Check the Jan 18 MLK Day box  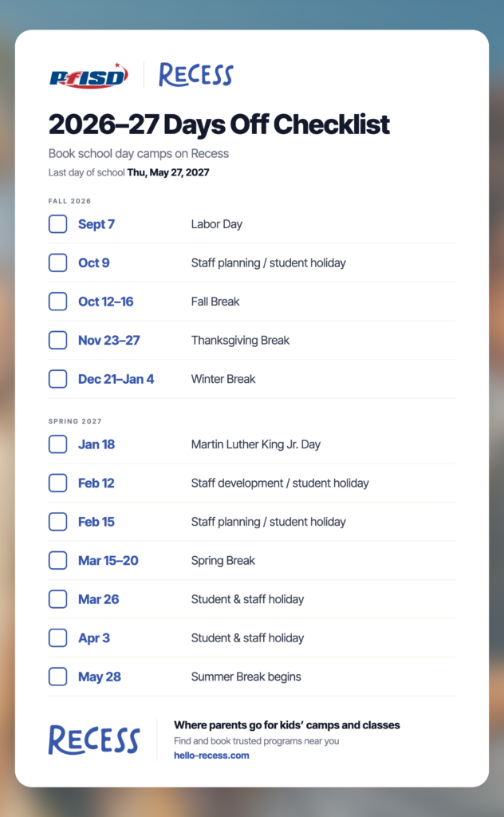click(x=57, y=444)
